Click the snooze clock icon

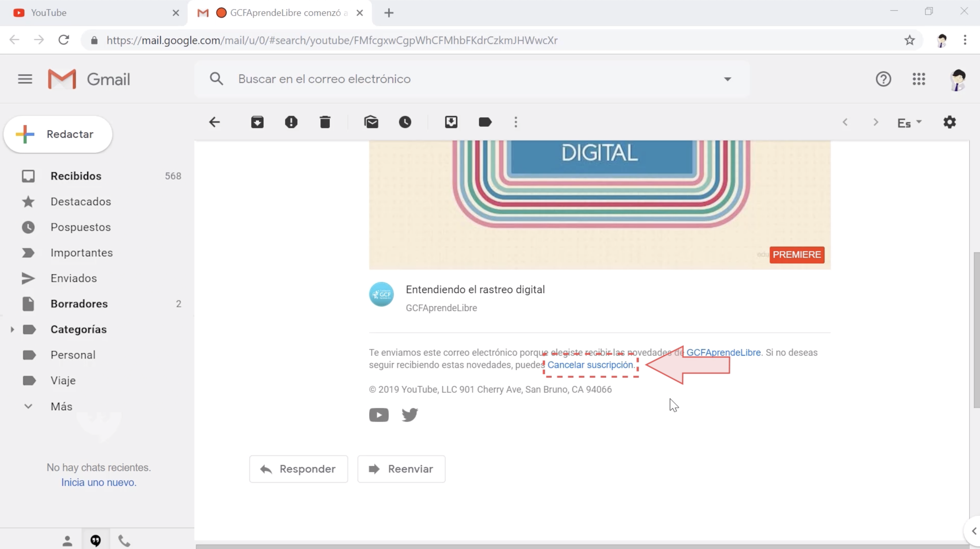click(405, 122)
